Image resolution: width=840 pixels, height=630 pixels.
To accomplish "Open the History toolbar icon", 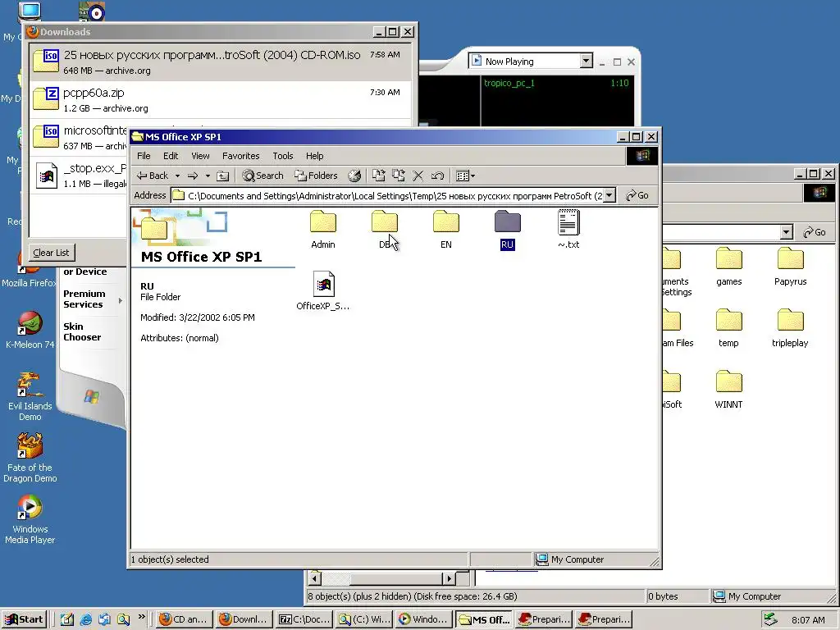I will click(354, 176).
